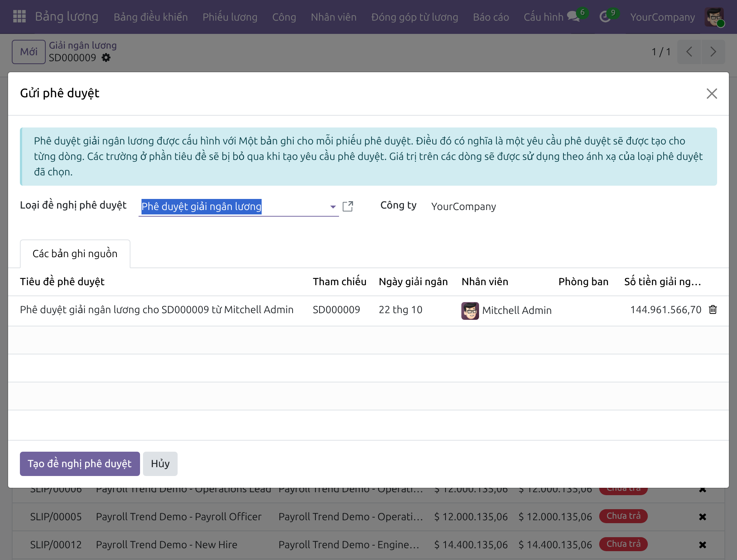The width and height of the screenshot is (737, 560).
Task: Open the apps grid menu icon
Action: point(19,17)
